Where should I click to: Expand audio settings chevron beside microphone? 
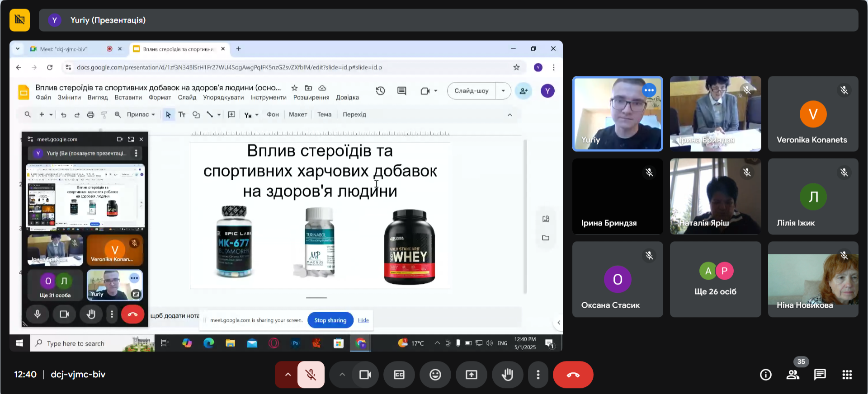pos(288,375)
